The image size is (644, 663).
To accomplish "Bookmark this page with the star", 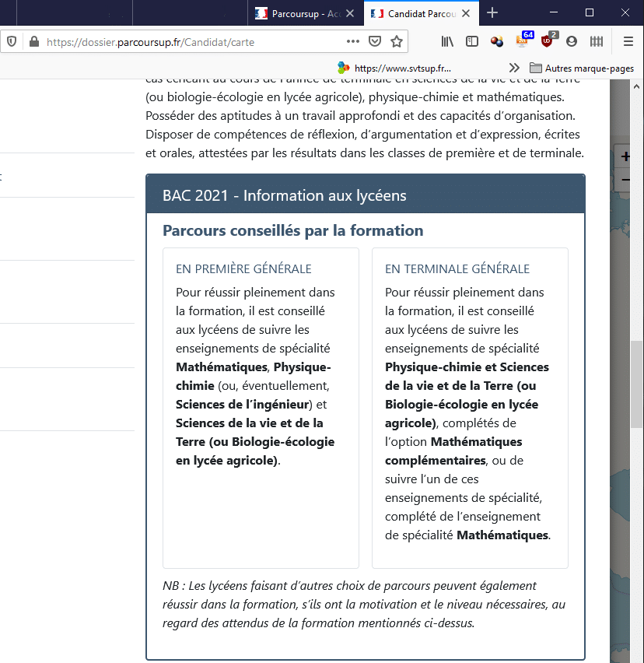I will tap(397, 41).
